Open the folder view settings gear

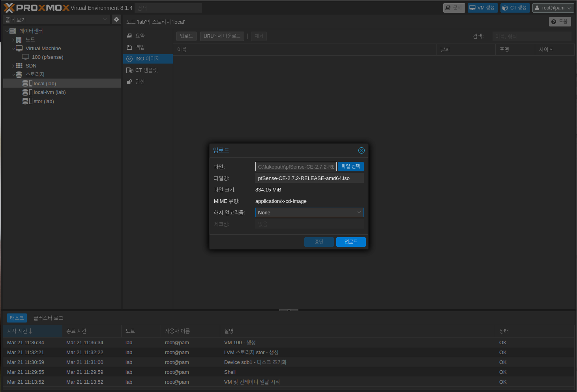[x=116, y=19]
